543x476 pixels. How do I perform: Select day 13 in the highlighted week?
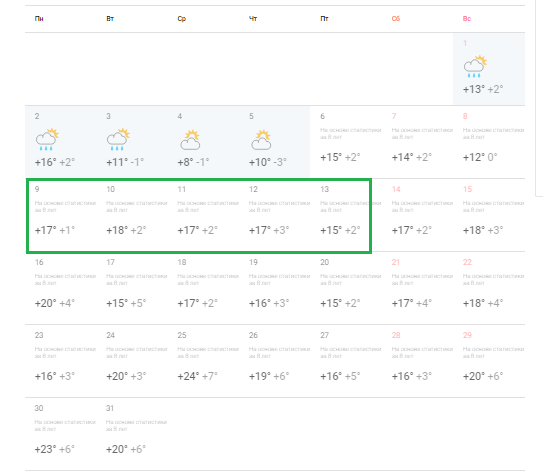(345, 215)
